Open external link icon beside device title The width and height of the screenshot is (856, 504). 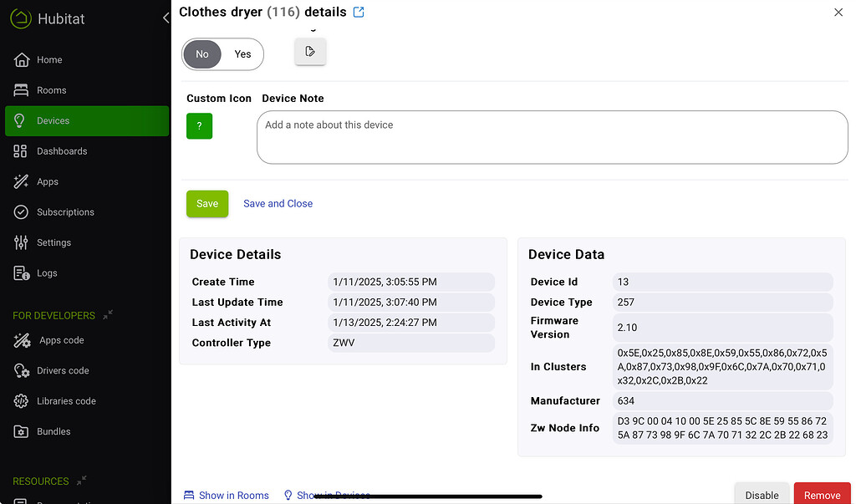359,12
